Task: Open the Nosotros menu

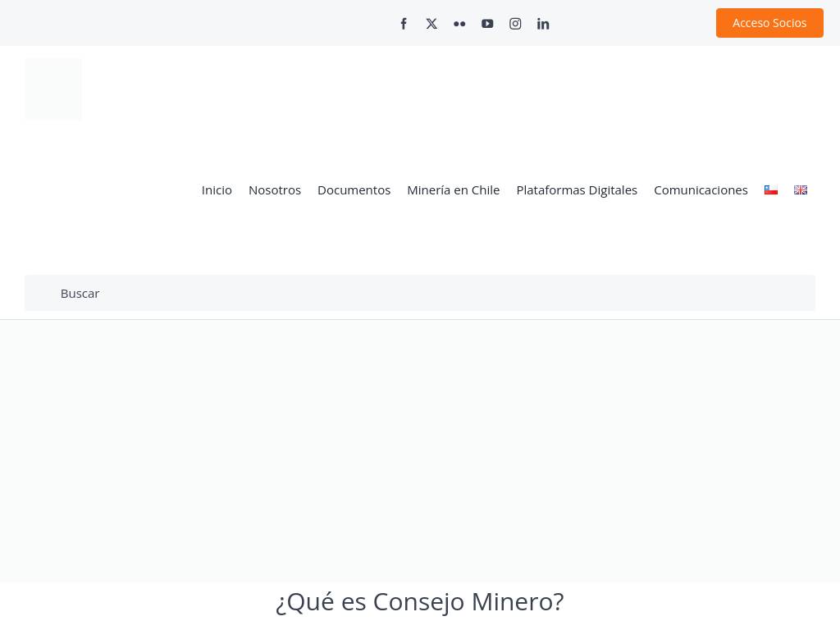Action: tap(275, 190)
